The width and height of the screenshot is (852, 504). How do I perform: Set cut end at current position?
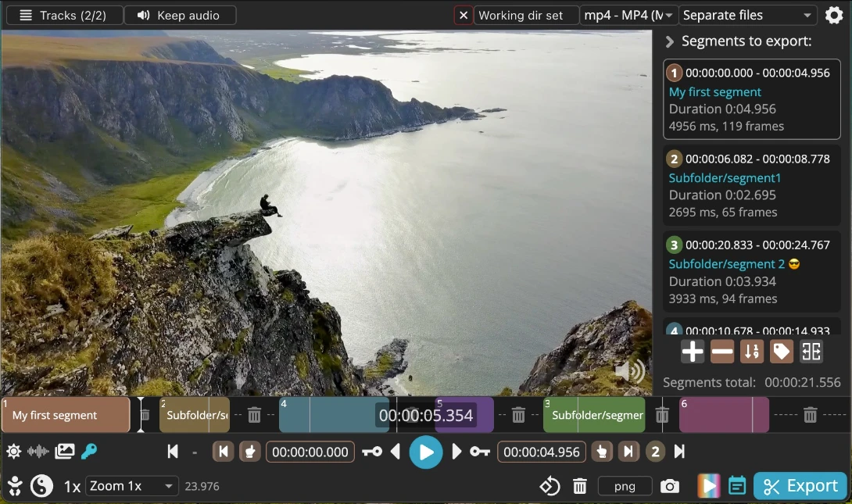pos(602,452)
